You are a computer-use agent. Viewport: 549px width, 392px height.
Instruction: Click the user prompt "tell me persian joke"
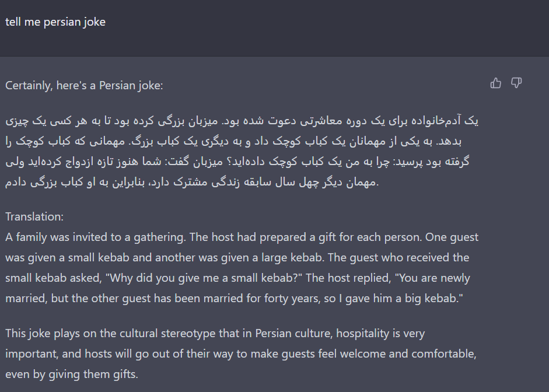pos(55,22)
